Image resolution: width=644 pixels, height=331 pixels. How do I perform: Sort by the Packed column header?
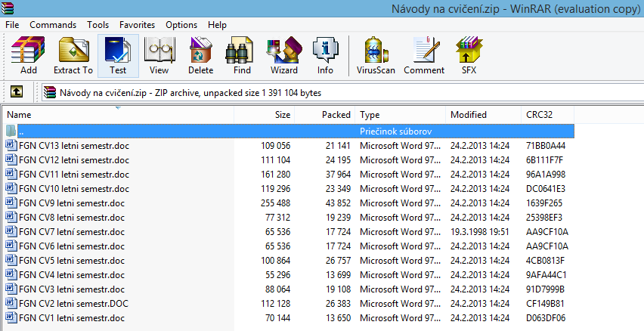(x=324, y=115)
